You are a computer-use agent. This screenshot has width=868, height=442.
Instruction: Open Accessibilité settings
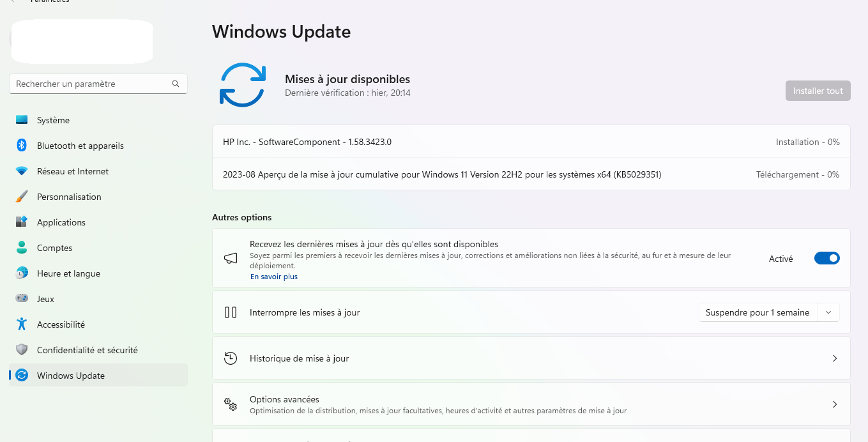(x=98, y=324)
